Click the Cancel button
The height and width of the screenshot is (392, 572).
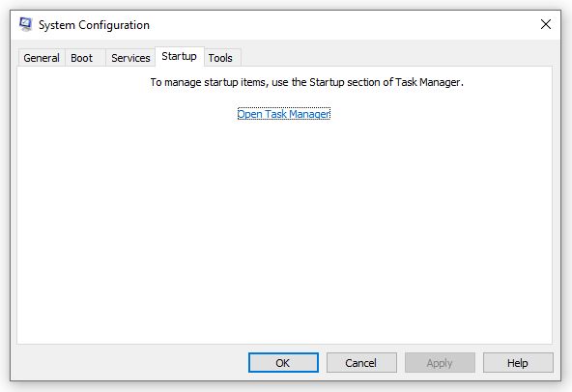tap(361, 362)
